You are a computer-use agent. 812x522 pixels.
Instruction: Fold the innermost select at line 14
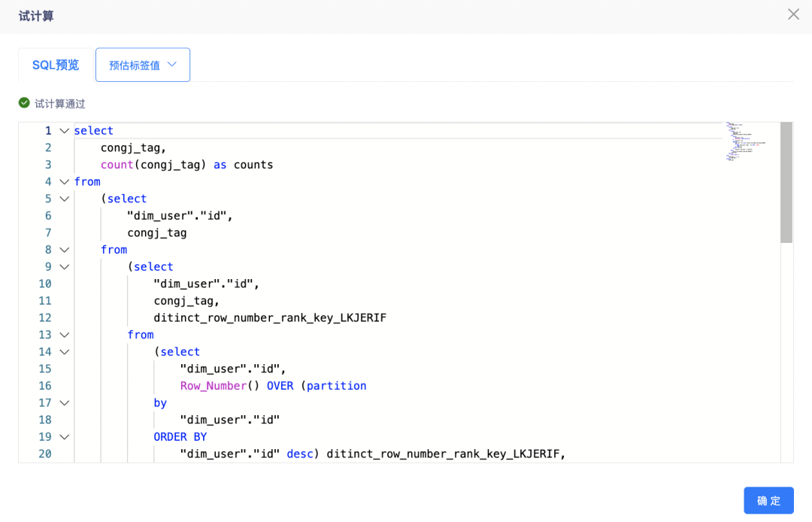tap(64, 352)
